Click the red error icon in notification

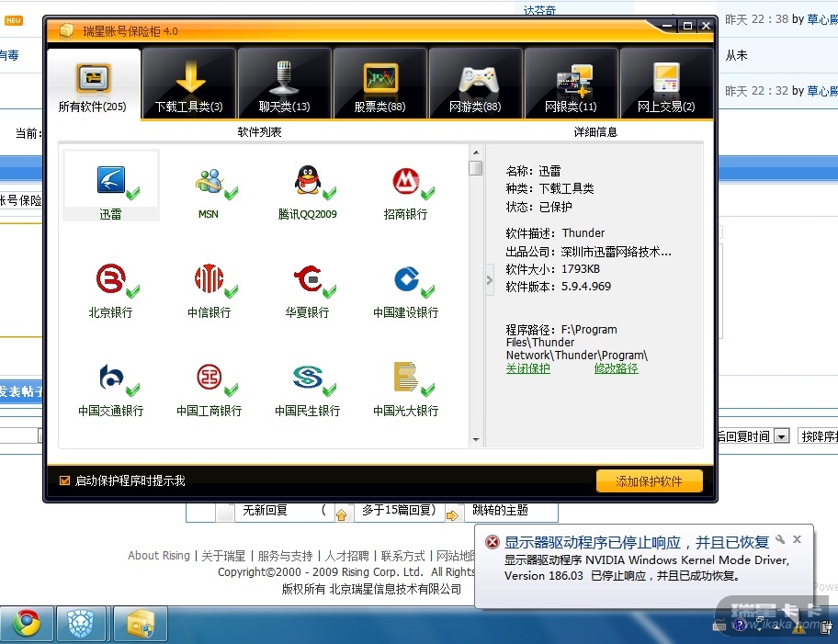point(492,542)
